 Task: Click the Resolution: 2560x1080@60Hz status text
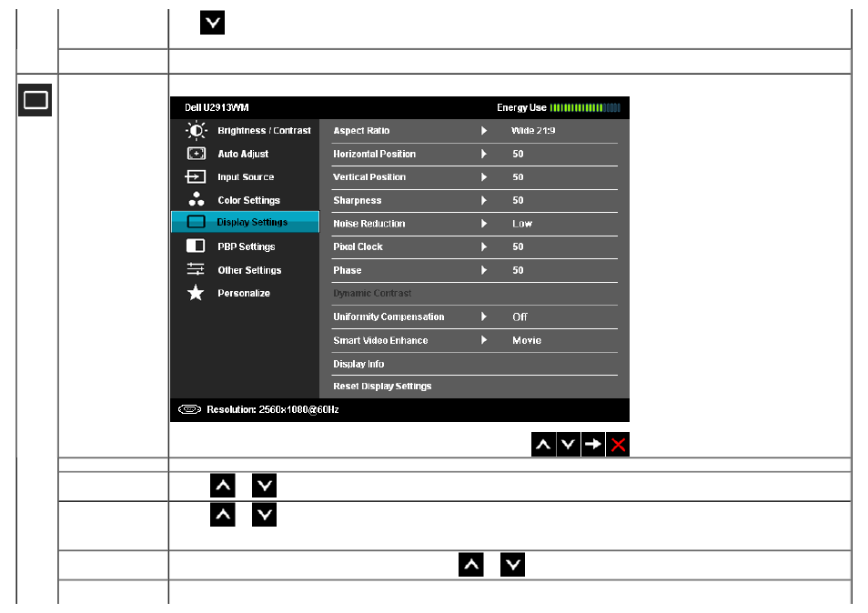tap(273, 409)
